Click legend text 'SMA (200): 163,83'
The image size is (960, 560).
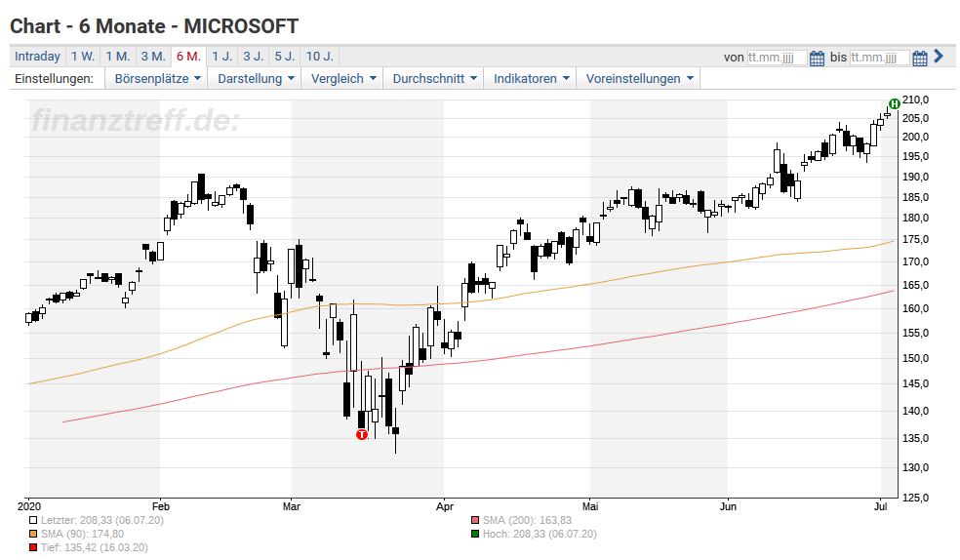click(527, 520)
